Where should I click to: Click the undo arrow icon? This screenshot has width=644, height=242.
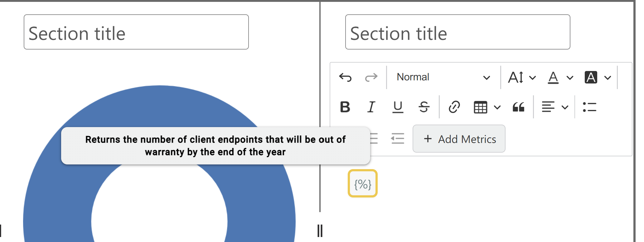[x=345, y=77]
